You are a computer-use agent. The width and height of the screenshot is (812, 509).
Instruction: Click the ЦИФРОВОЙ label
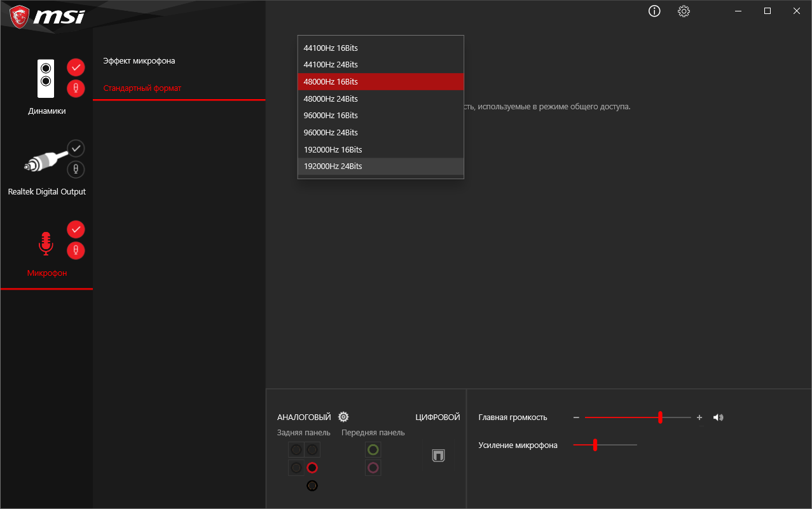tap(437, 417)
